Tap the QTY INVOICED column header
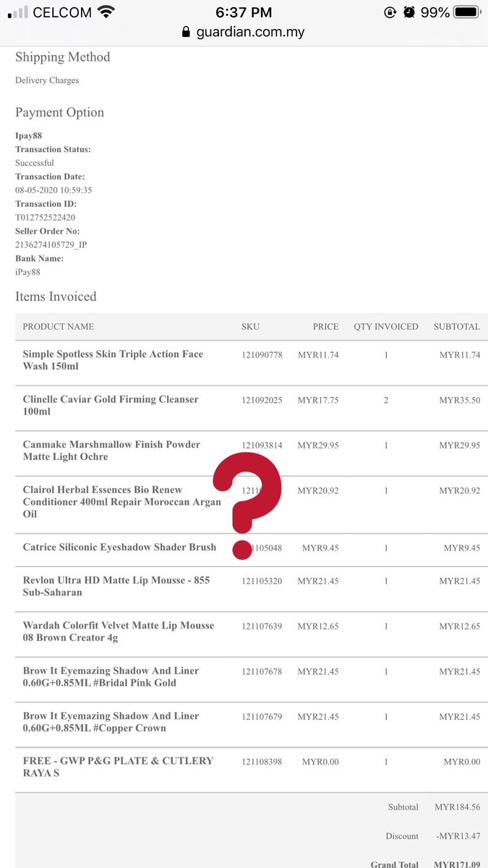This screenshot has width=488, height=868. (386, 327)
